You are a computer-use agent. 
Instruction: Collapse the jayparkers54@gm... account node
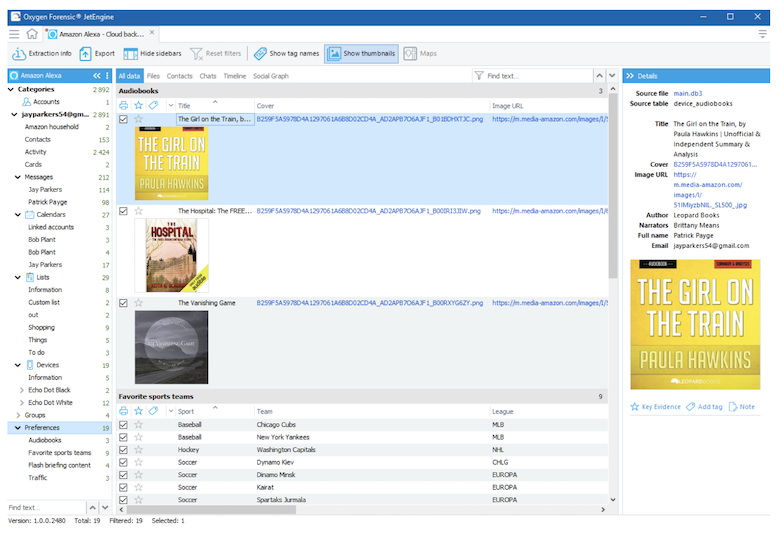coord(14,114)
